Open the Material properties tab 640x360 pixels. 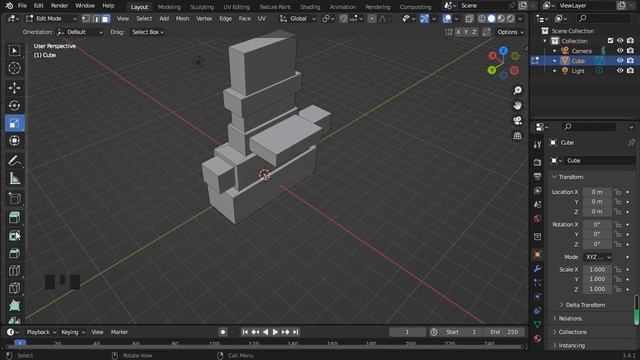(538, 338)
